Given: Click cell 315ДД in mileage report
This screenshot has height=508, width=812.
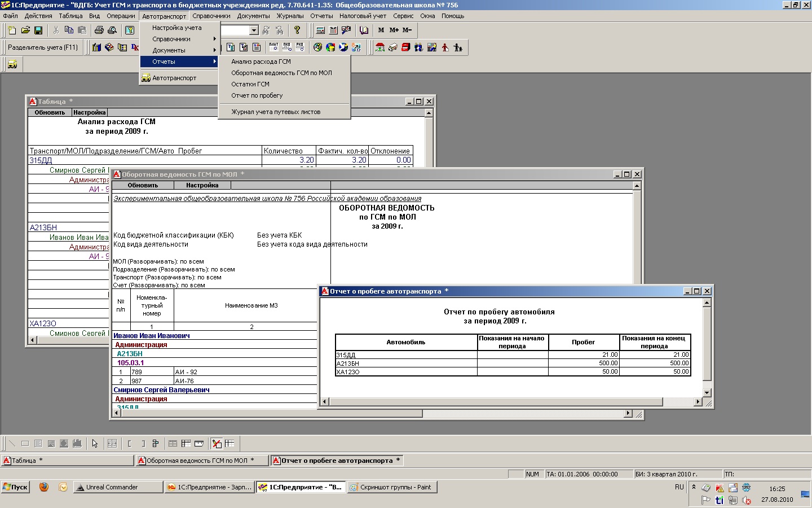Looking at the screenshot, I should coord(406,355).
